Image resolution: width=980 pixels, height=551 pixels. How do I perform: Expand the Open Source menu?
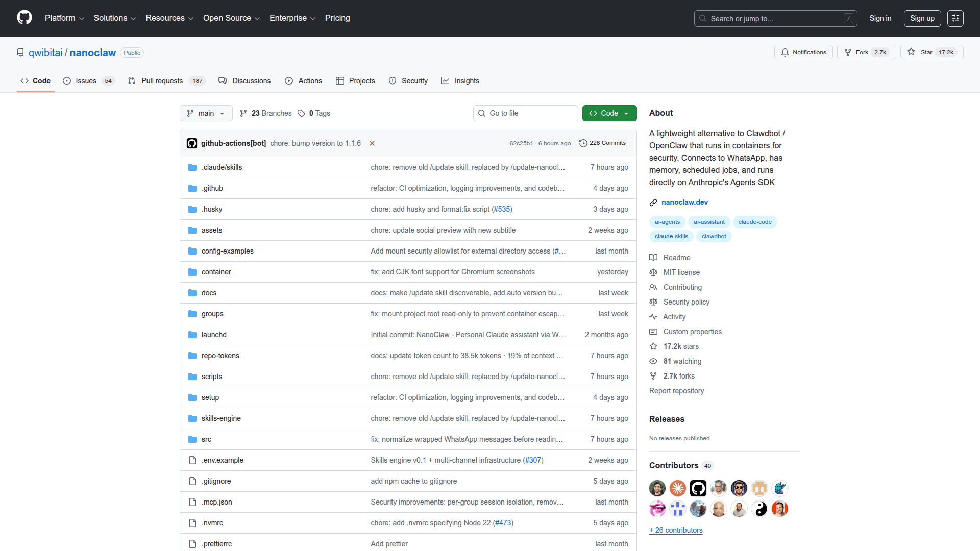pyautogui.click(x=231, y=18)
